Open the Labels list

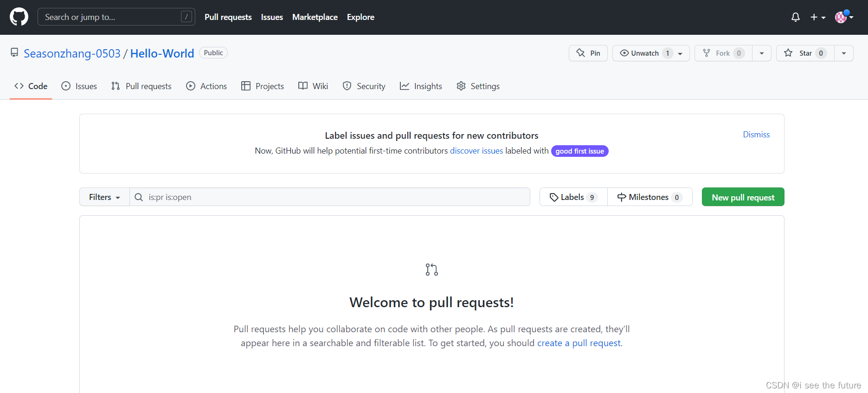573,197
